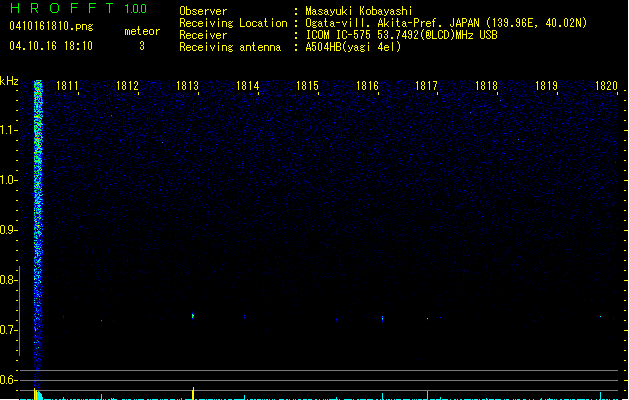Image resolution: width=629 pixels, height=400 pixels.
Task: Click the 0.9 kHz axis label
Action: tap(8, 230)
